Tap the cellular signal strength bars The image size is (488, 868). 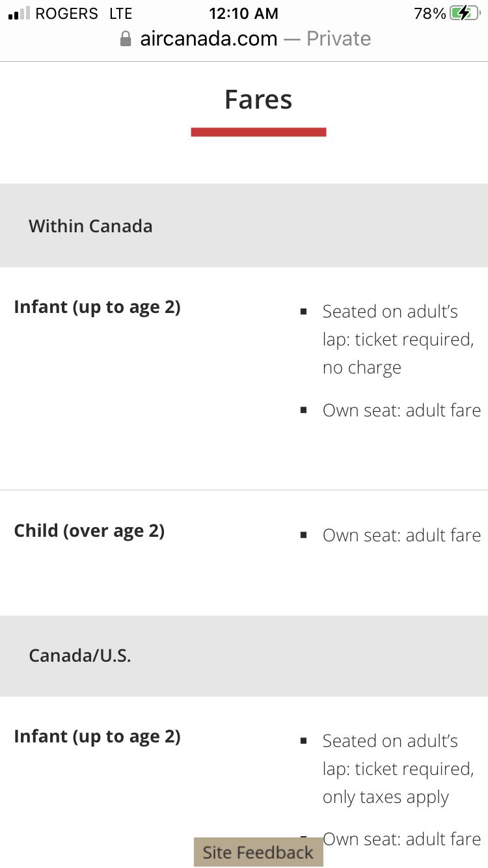(x=19, y=13)
